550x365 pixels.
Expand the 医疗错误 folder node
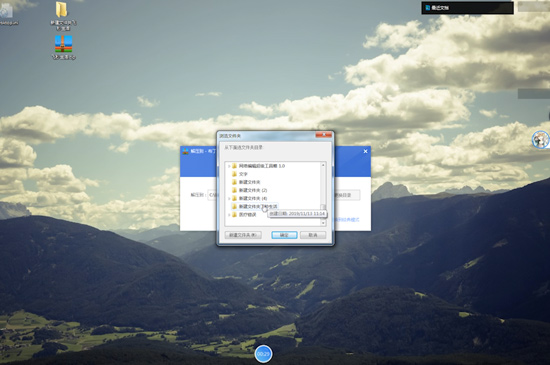[x=229, y=215]
